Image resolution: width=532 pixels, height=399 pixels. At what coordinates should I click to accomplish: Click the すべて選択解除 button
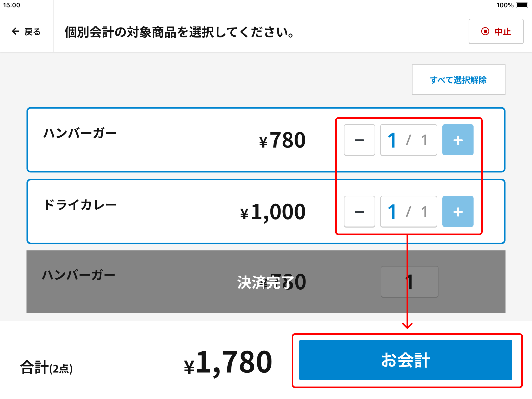click(458, 80)
